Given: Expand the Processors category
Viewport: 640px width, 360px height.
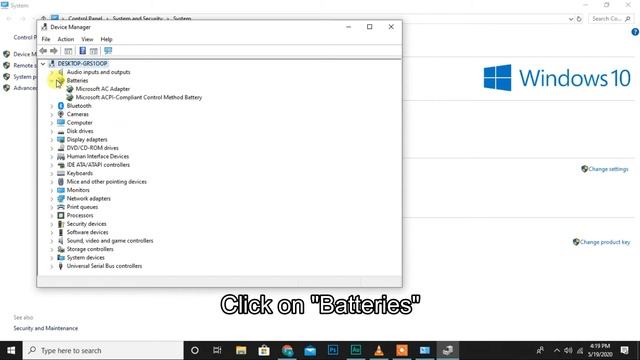Looking at the screenshot, I should click(x=52, y=216).
